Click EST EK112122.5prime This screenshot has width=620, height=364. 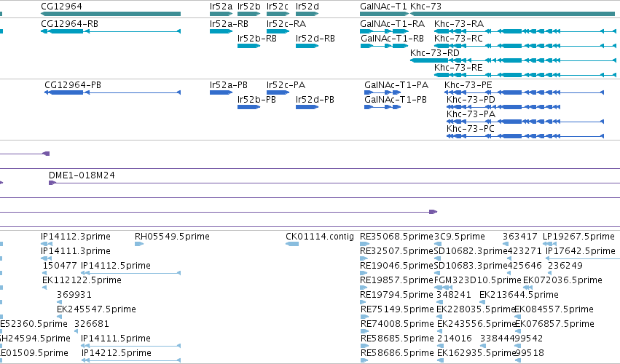click(82, 280)
